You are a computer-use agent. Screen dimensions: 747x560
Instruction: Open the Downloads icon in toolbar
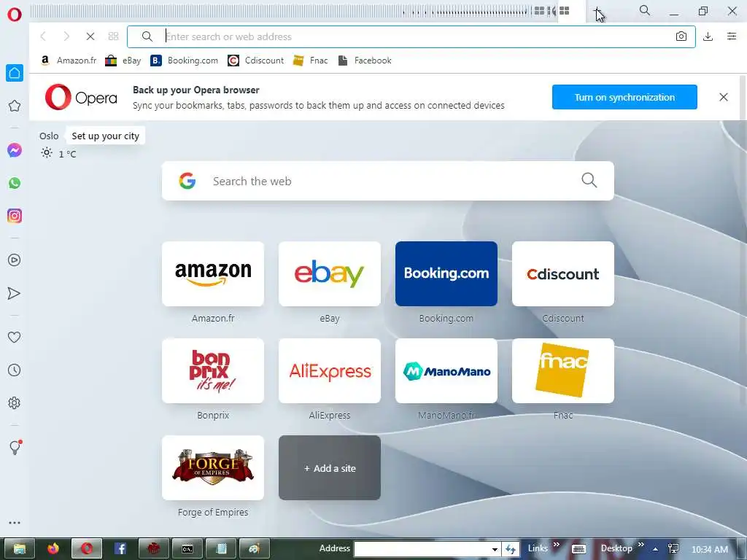coord(708,36)
